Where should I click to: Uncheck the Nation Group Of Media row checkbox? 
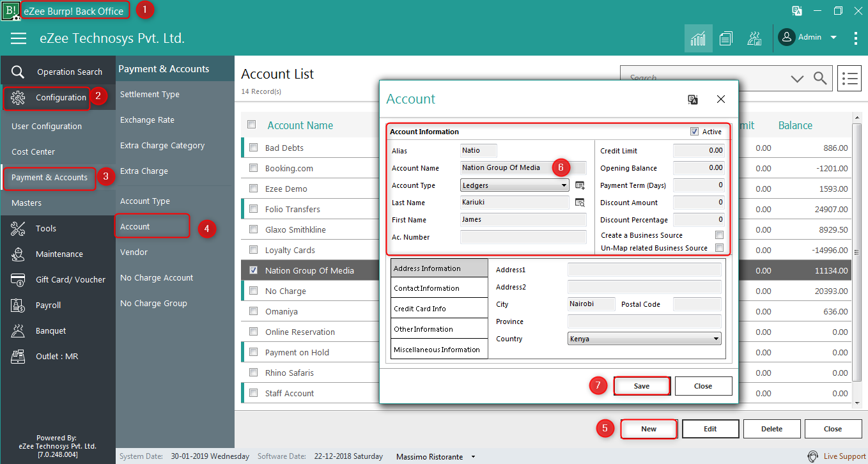pos(253,270)
